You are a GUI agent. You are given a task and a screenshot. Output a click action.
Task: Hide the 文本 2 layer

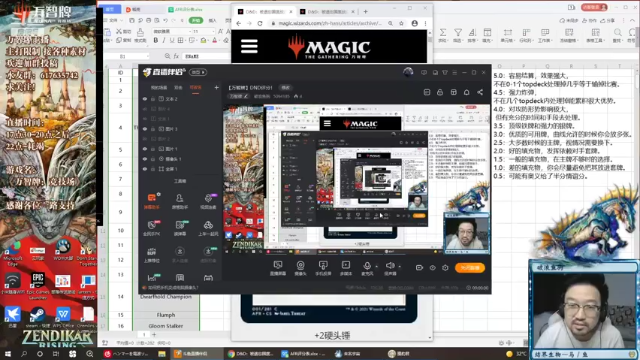click(x=144, y=99)
